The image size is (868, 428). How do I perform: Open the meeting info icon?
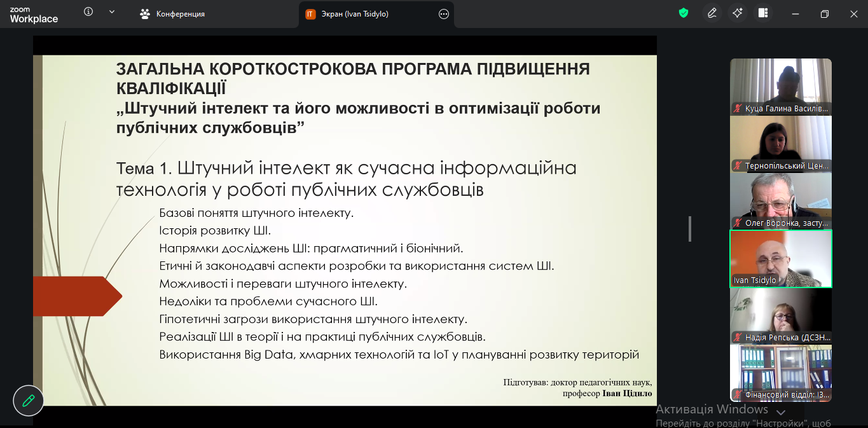88,12
